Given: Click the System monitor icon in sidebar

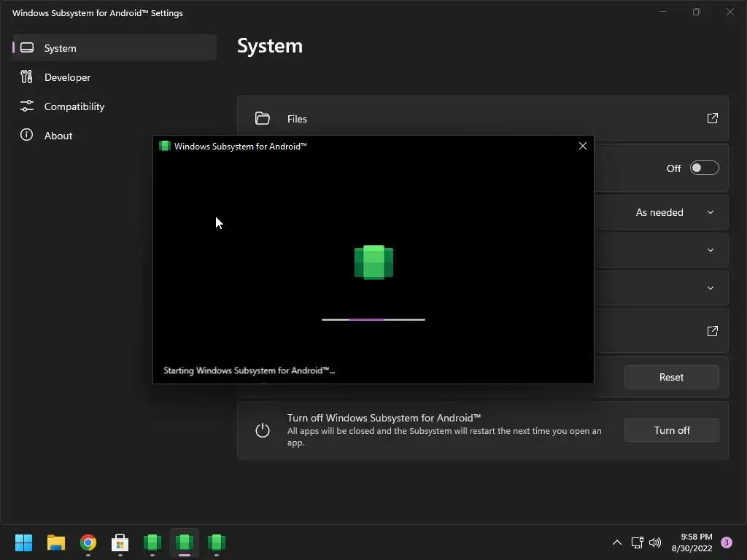Looking at the screenshot, I should [x=27, y=47].
